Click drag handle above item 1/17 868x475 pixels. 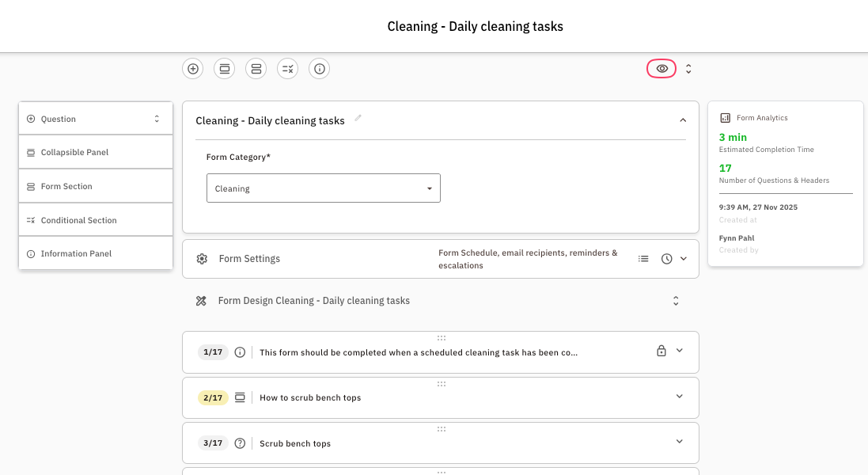[x=442, y=338]
